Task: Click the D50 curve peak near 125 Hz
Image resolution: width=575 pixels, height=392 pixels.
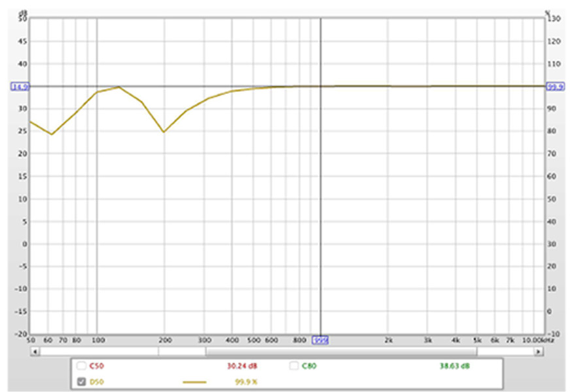Action: coord(119,87)
